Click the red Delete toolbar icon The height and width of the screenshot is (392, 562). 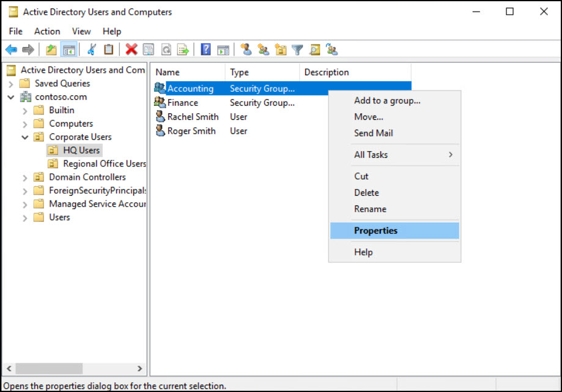tap(131, 50)
